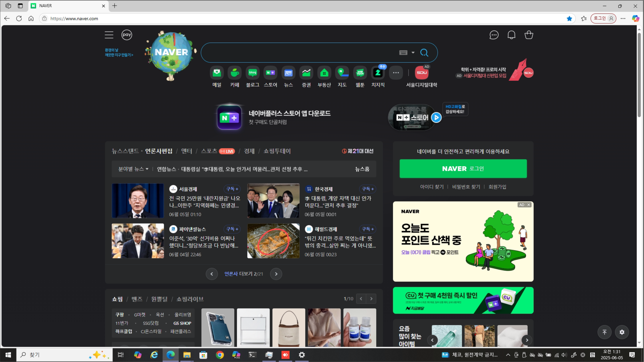Switch to the 엔터 news tab

click(x=186, y=151)
